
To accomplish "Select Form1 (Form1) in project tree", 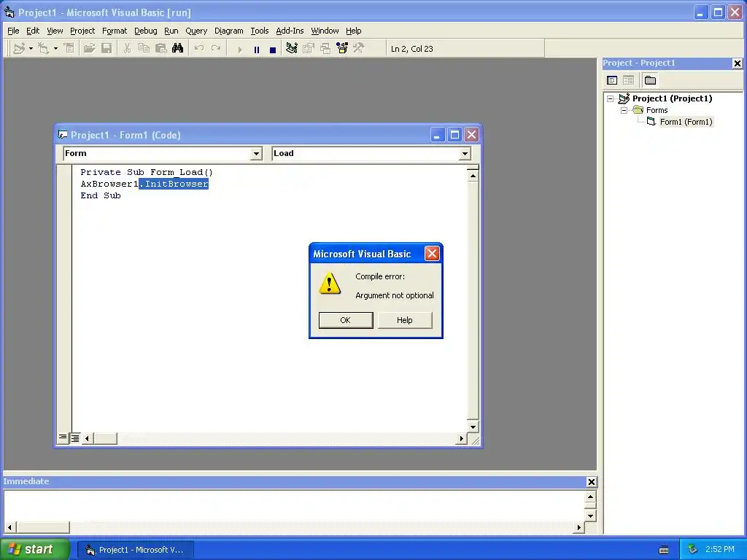I will coord(686,122).
